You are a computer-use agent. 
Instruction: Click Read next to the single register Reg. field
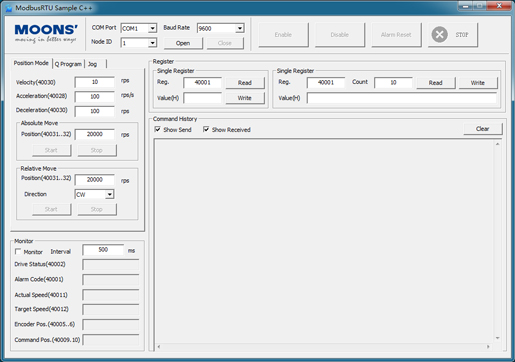[245, 83]
